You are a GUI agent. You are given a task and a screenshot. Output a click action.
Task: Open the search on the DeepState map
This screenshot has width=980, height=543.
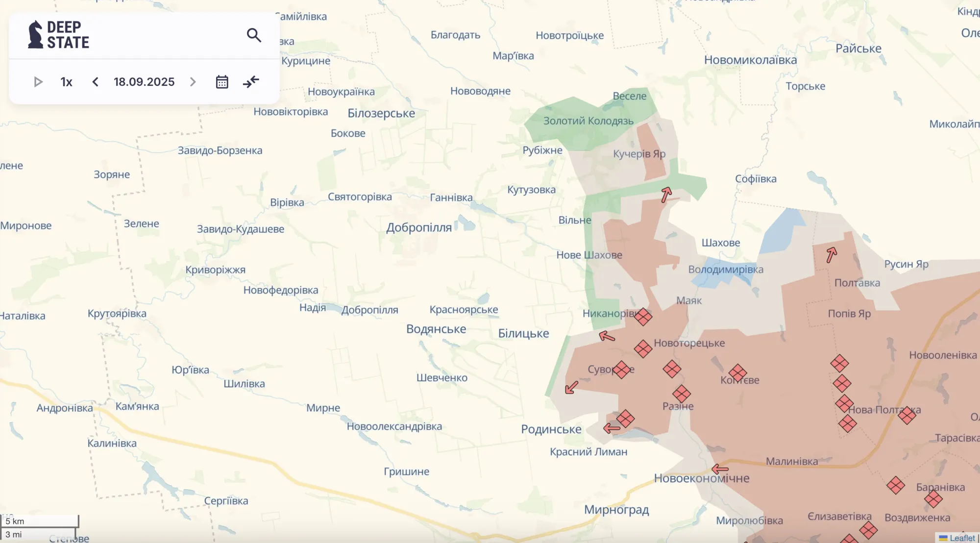click(254, 35)
